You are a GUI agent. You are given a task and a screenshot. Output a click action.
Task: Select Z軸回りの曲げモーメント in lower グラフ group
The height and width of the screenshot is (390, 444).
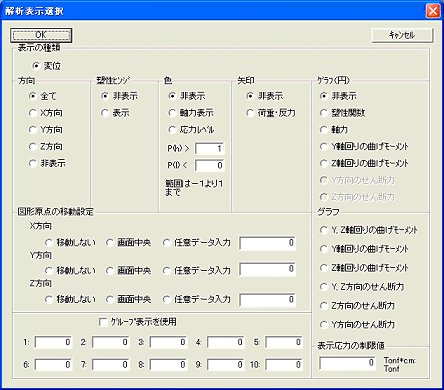(x=364, y=268)
